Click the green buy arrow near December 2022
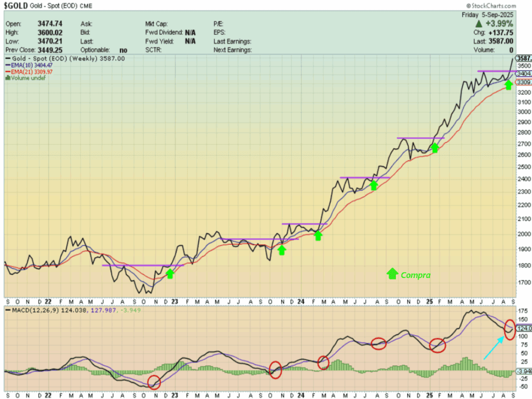 (x=169, y=273)
